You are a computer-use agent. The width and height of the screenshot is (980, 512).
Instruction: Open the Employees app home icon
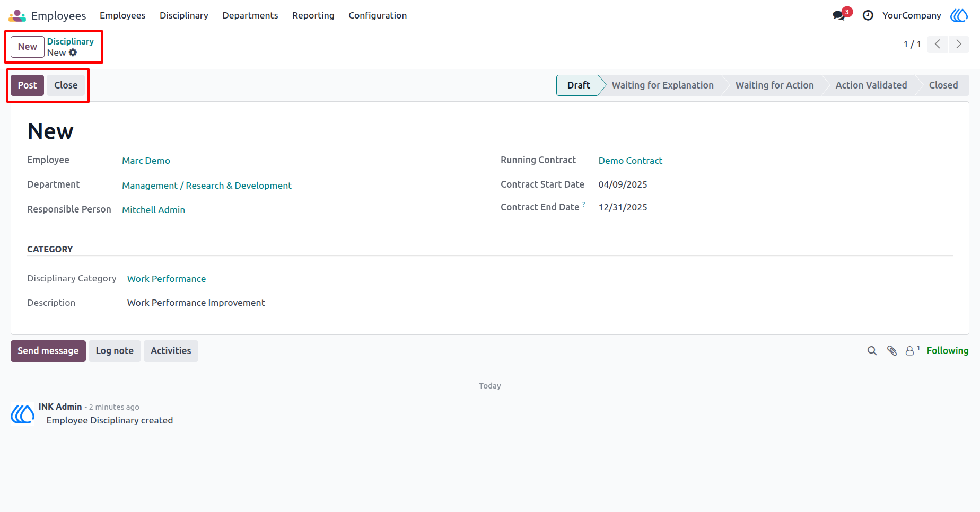(x=17, y=15)
